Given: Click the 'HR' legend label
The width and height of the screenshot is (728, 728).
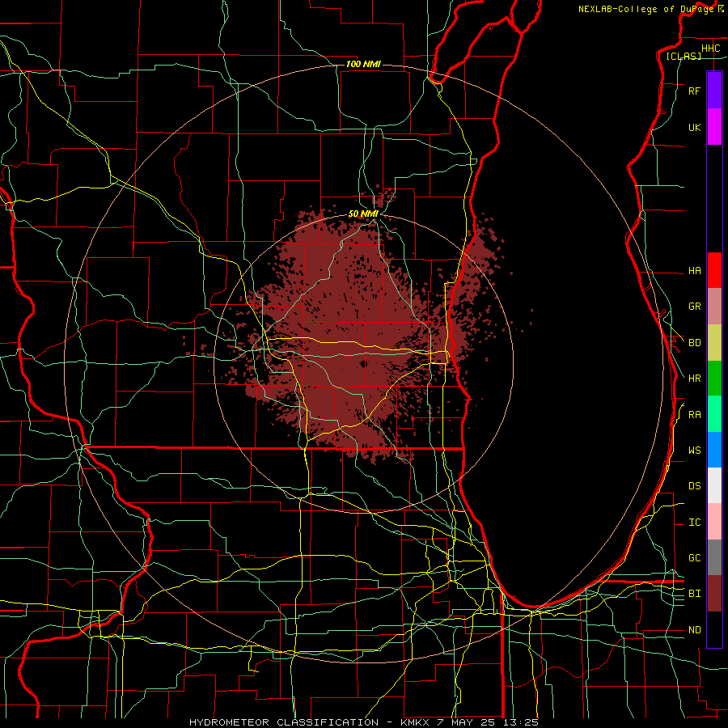Looking at the screenshot, I should [x=695, y=379].
